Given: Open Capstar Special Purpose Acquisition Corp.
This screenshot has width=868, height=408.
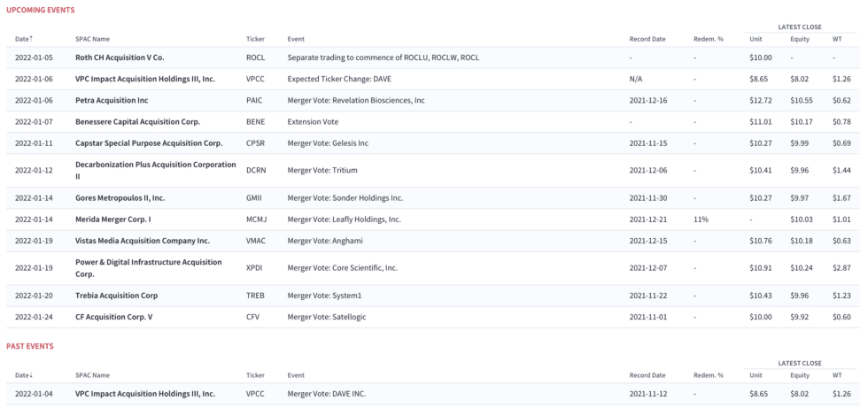Looking at the screenshot, I should coord(148,142).
